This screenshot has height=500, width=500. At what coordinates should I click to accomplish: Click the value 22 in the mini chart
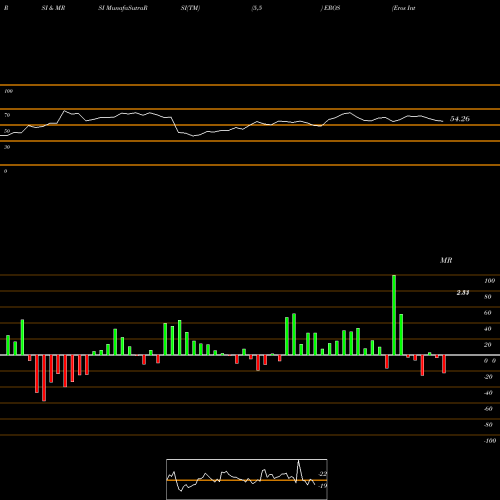323,474
